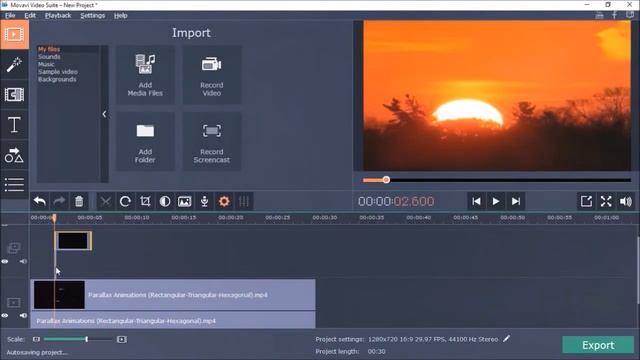Viewport: 640px width, 360px height.
Task: Zoom in timeline with large scale icon
Action: click(121, 339)
